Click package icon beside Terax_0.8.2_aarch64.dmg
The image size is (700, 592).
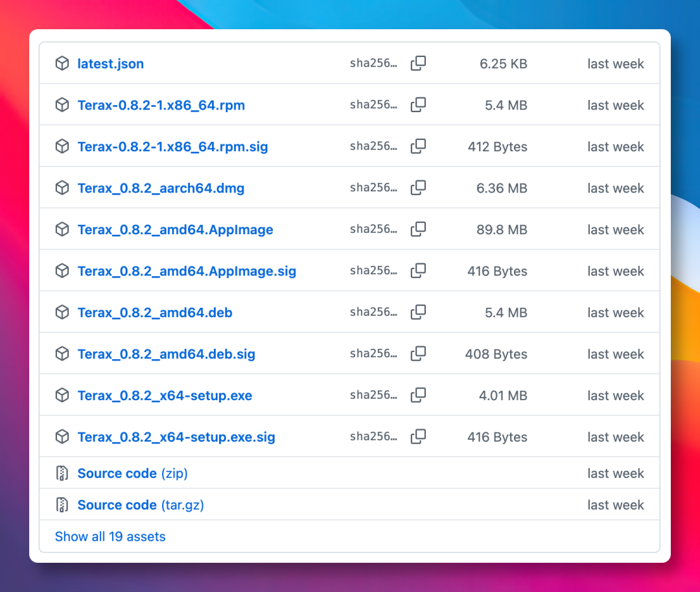pos(62,188)
